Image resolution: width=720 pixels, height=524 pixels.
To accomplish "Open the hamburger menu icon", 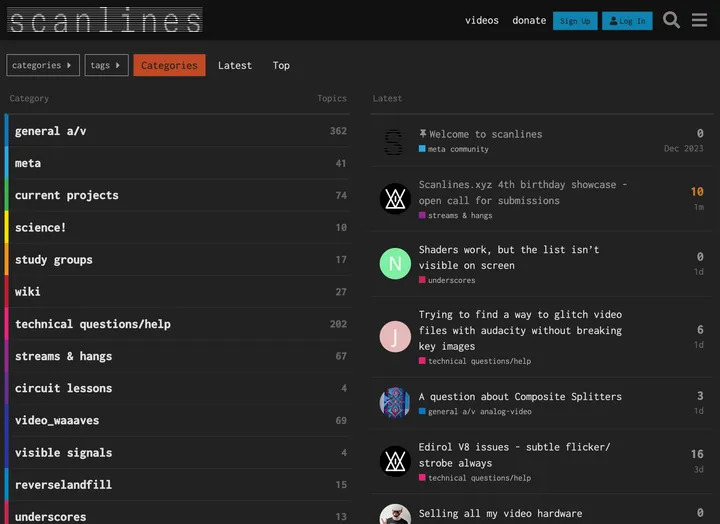I will (x=699, y=20).
